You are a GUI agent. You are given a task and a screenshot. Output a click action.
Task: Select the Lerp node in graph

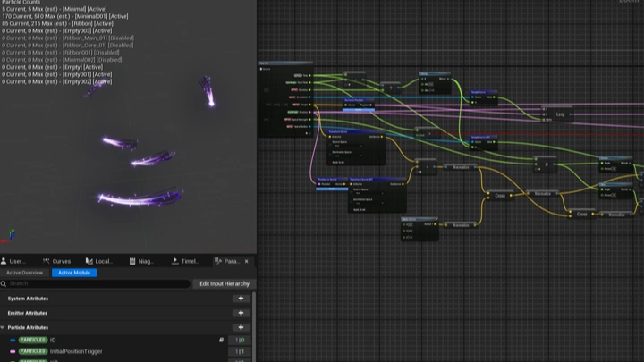click(560, 114)
